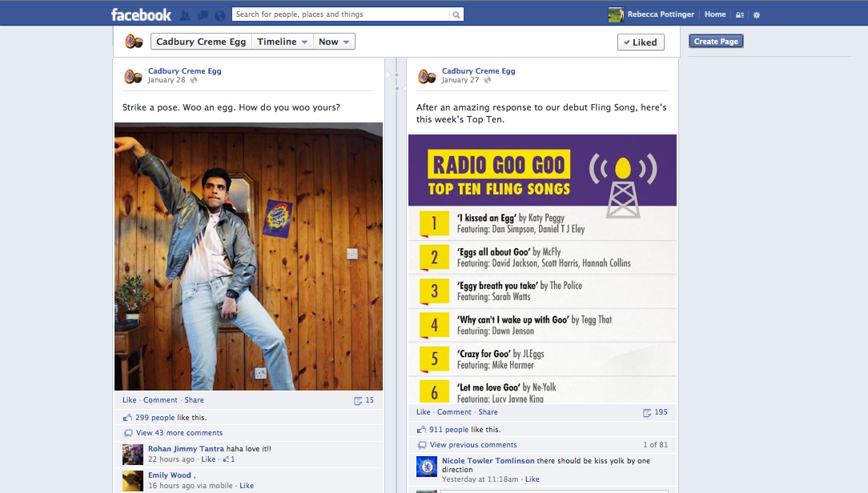Open Rohan Jimmy Tantra profile link
The height and width of the screenshot is (493, 868).
coord(186,449)
